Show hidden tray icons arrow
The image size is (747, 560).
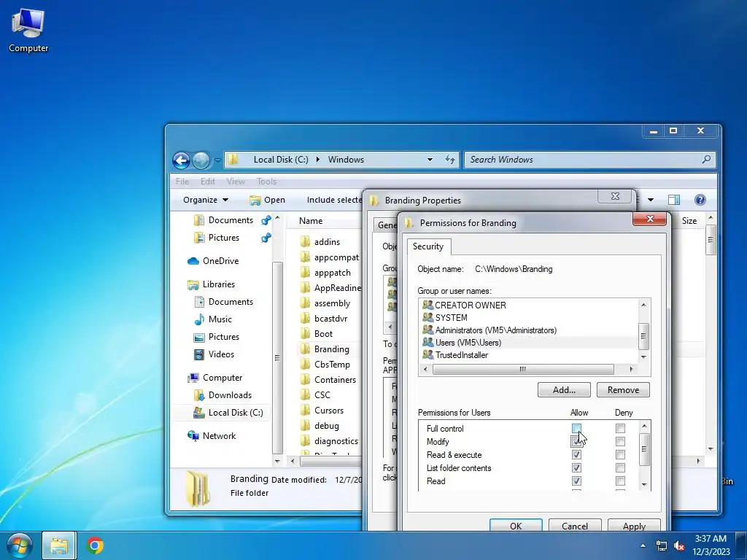pos(643,545)
